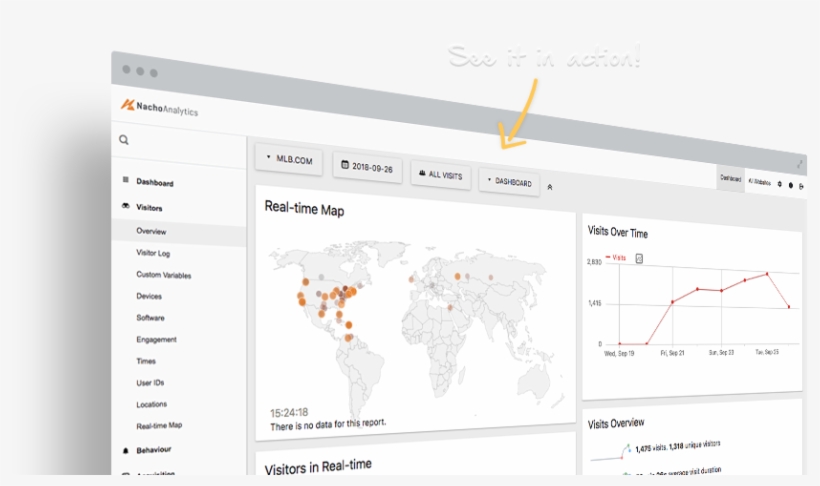
Task: Open the User IDs report
Action: (150, 383)
